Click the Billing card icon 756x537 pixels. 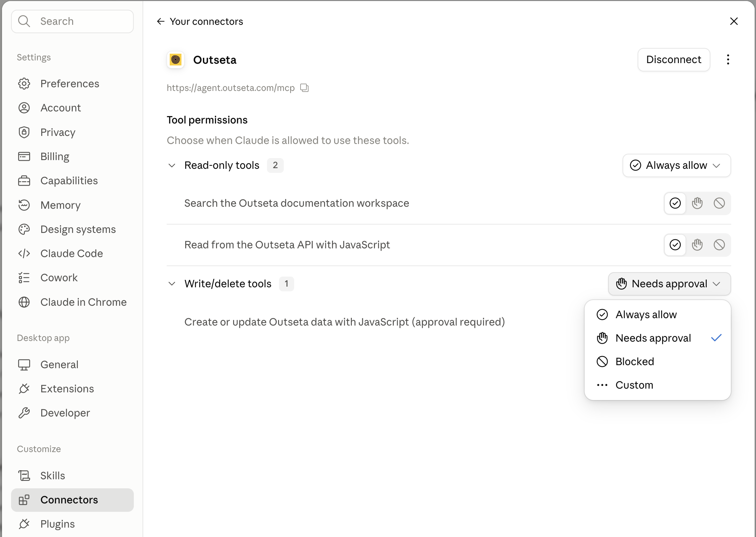24,156
